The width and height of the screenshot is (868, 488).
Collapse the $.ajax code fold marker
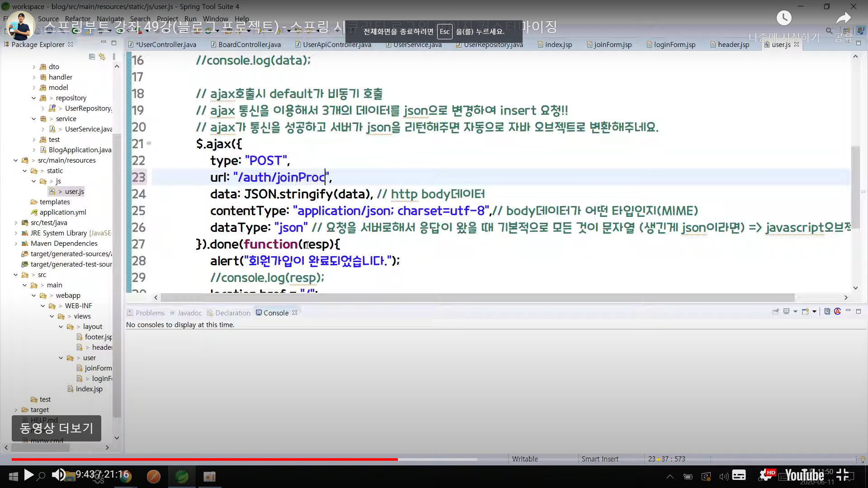[149, 143]
